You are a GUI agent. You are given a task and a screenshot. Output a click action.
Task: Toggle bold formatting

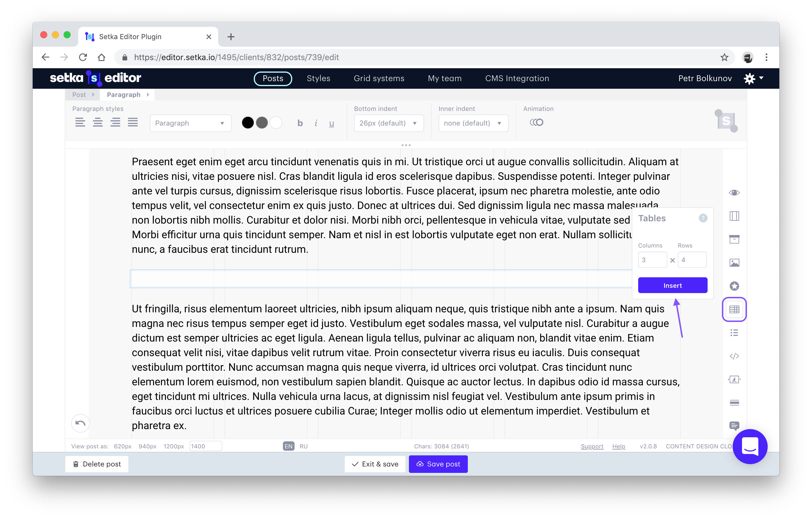coord(300,123)
